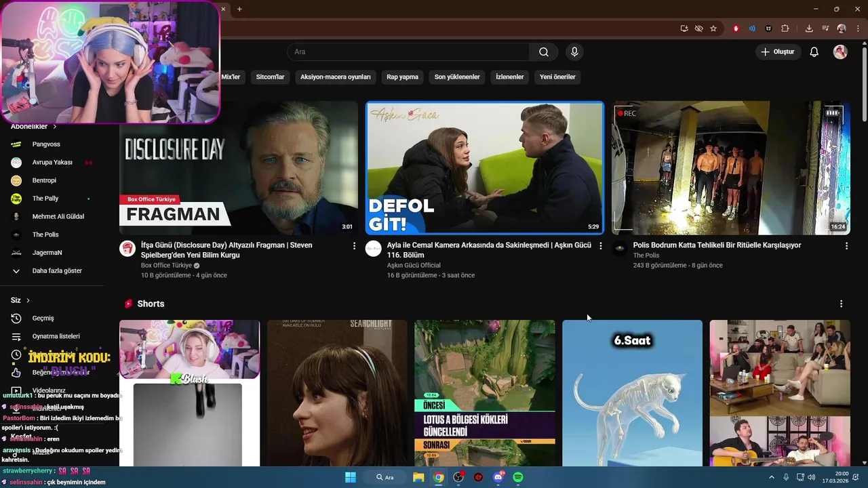
Task: Open the Windows Start button
Action: point(351,477)
